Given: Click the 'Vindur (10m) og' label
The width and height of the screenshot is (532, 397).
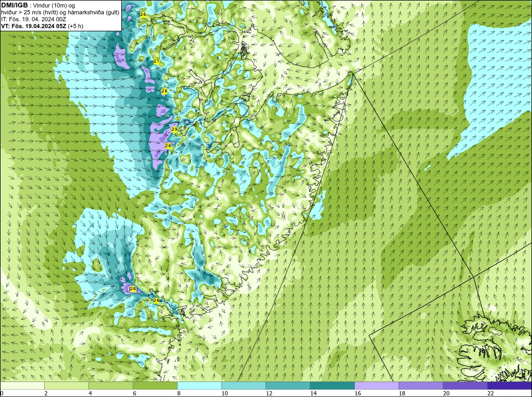Looking at the screenshot, I should tap(54, 6).
